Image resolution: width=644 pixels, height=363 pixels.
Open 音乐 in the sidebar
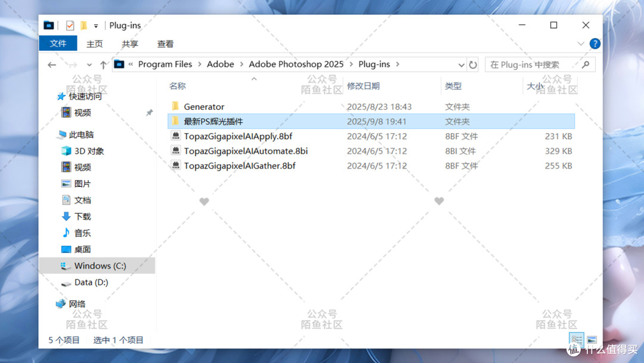pos(82,233)
